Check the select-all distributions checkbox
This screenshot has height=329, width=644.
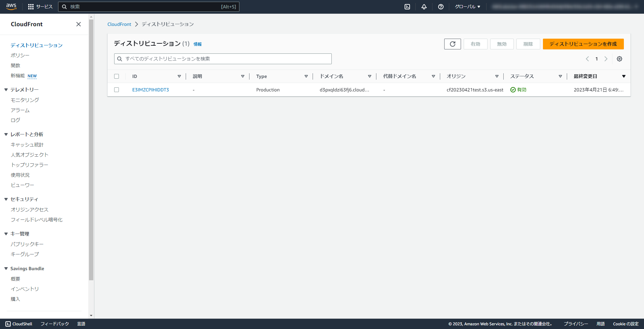(x=117, y=76)
